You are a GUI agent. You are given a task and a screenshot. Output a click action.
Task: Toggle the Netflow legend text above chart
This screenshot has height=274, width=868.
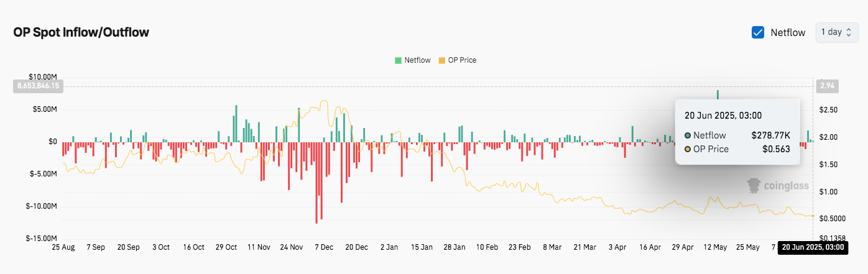click(417, 60)
